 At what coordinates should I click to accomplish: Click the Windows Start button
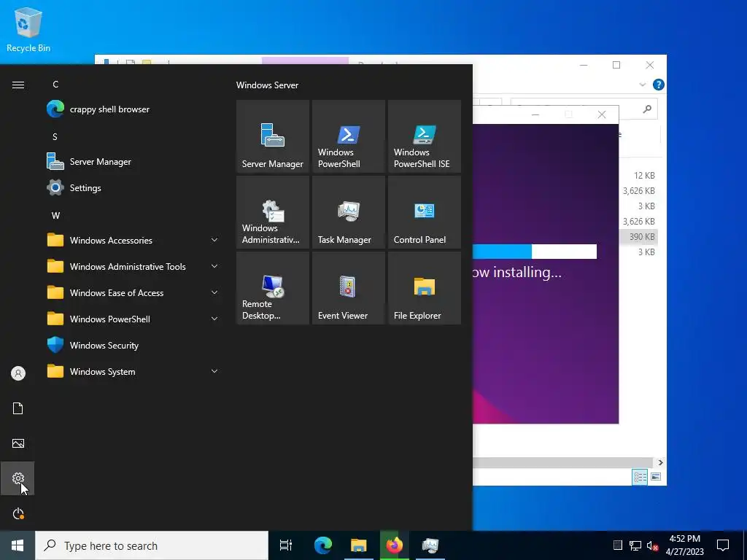[x=18, y=545]
